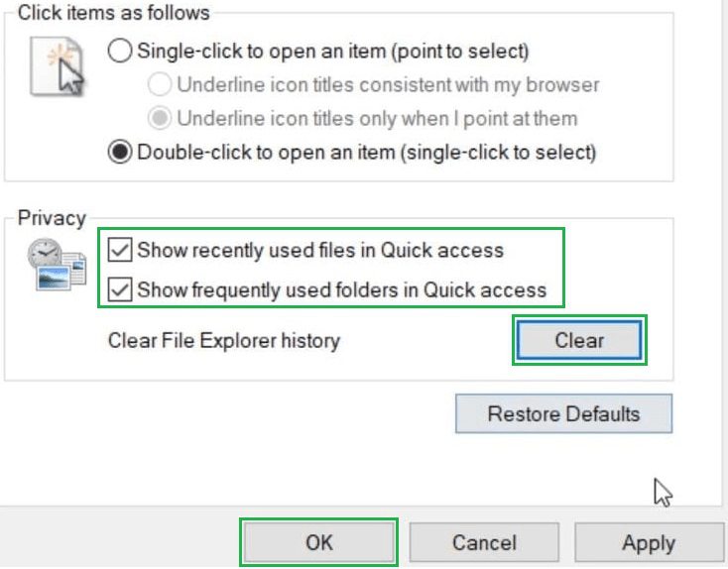
Task: Click the 'Clear File Explorer history' label
Action: click(x=223, y=341)
